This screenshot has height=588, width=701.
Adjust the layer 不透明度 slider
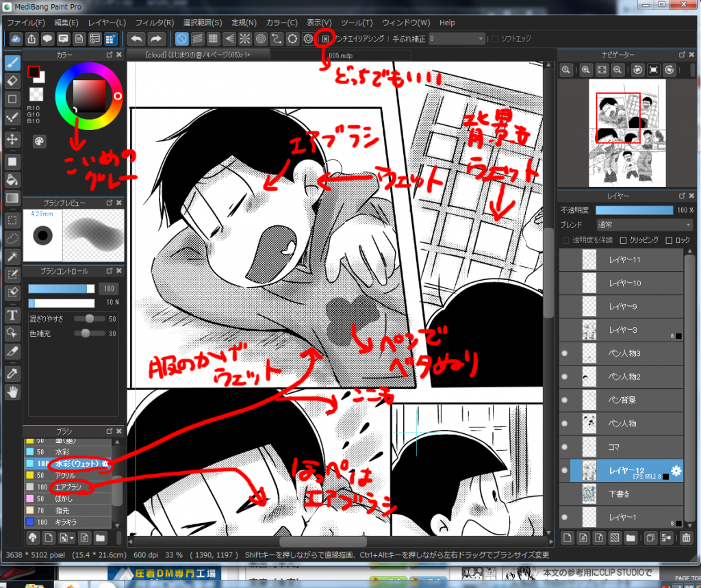tap(634, 210)
